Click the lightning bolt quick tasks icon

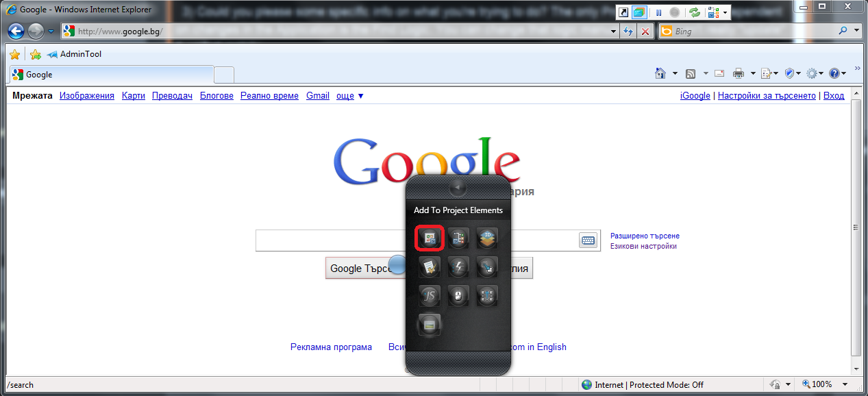(x=458, y=267)
